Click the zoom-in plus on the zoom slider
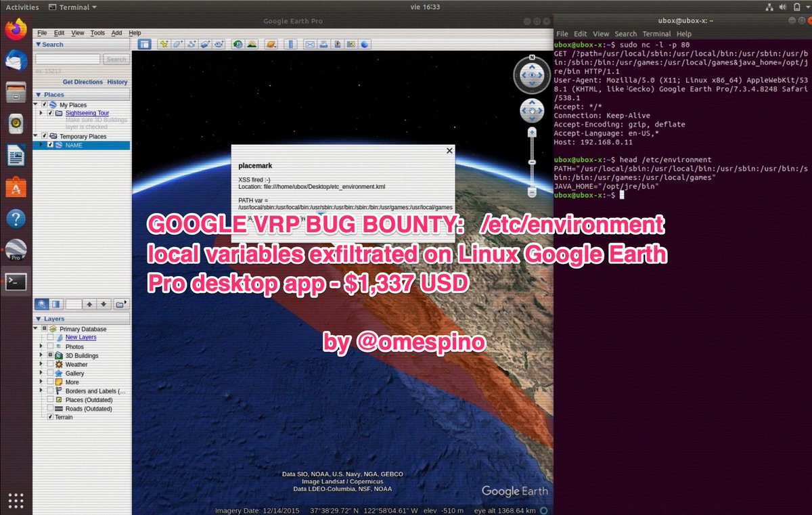Screen dimensions: 812x515 532,133
